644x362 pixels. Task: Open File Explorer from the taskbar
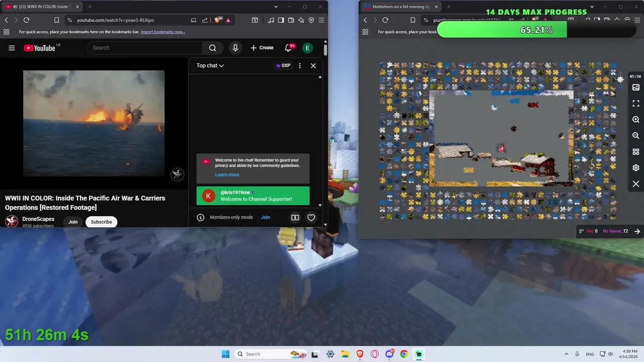point(345,354)
